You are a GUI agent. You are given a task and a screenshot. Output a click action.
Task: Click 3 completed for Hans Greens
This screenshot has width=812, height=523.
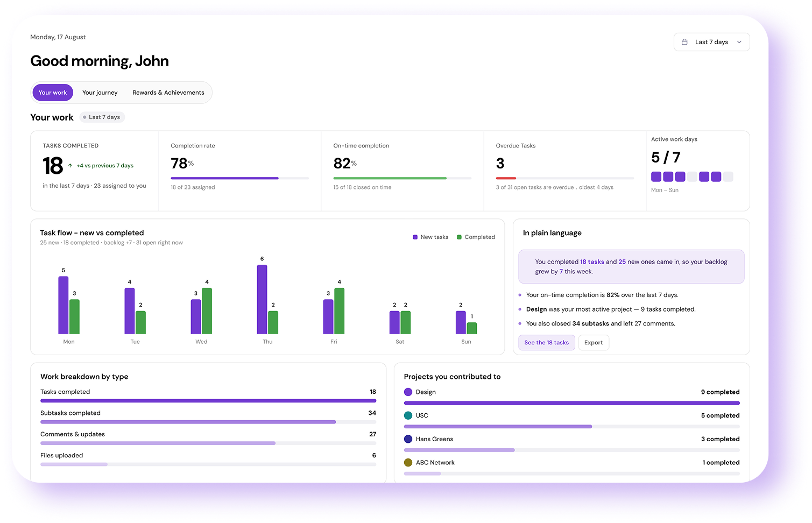point(720,439)
